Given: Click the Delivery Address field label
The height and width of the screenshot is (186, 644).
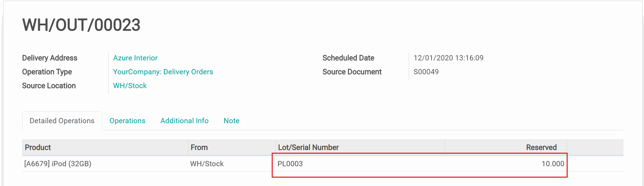Looking at the screenshot, I should point(50,58).
